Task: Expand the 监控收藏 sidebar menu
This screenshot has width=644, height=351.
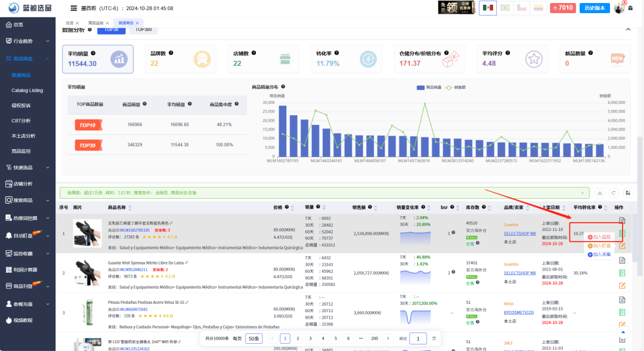Action: point(27,254)
